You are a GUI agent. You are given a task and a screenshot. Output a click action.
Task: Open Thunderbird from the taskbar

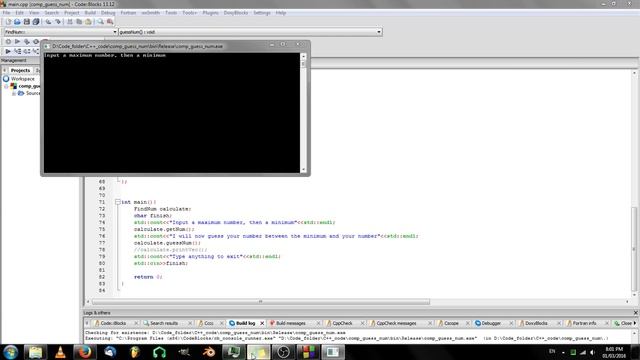[110, 352]
